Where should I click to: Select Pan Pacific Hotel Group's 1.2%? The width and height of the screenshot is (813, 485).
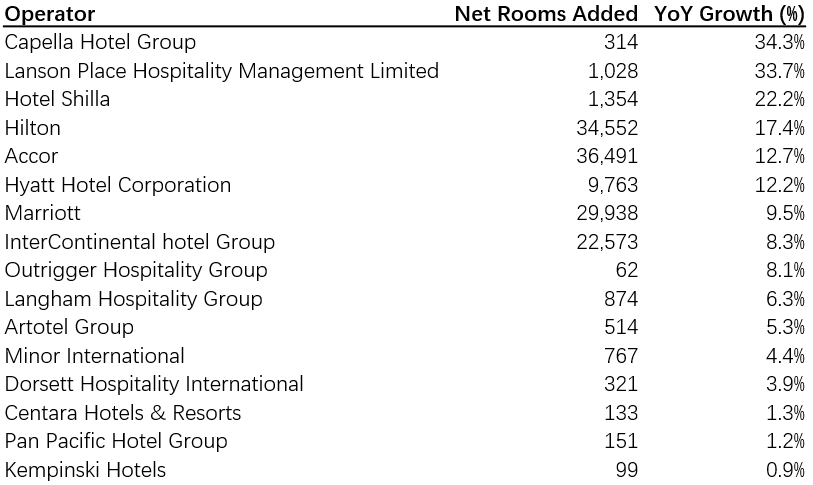[785, 441]
